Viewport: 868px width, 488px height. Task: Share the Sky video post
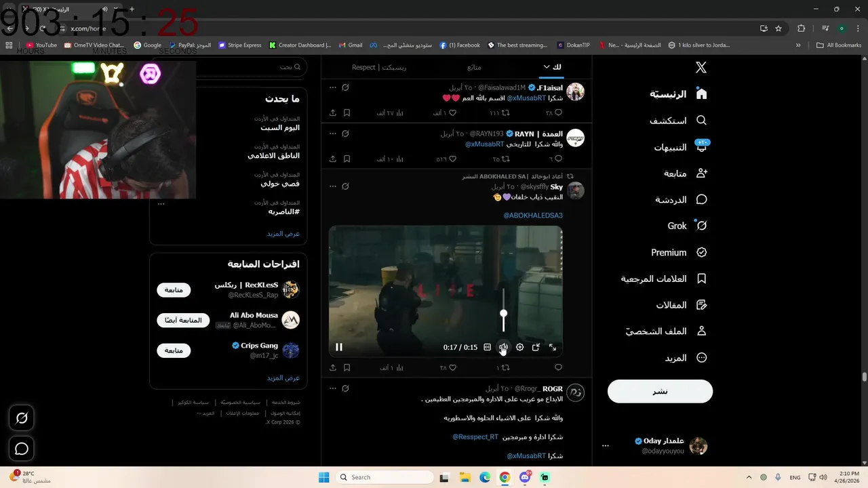[x=333, y=367]
